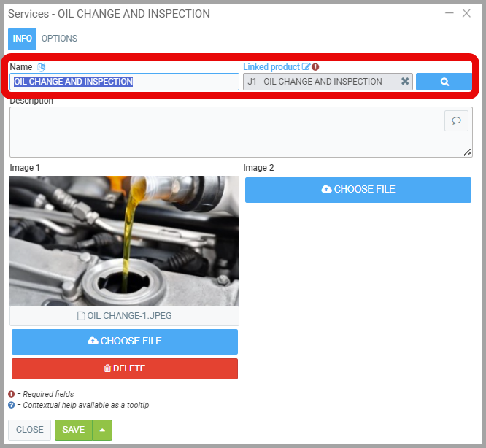Switch to the OPTIONS tab
The width and height of the screenshot is (486, 448).
pos(59,39)
